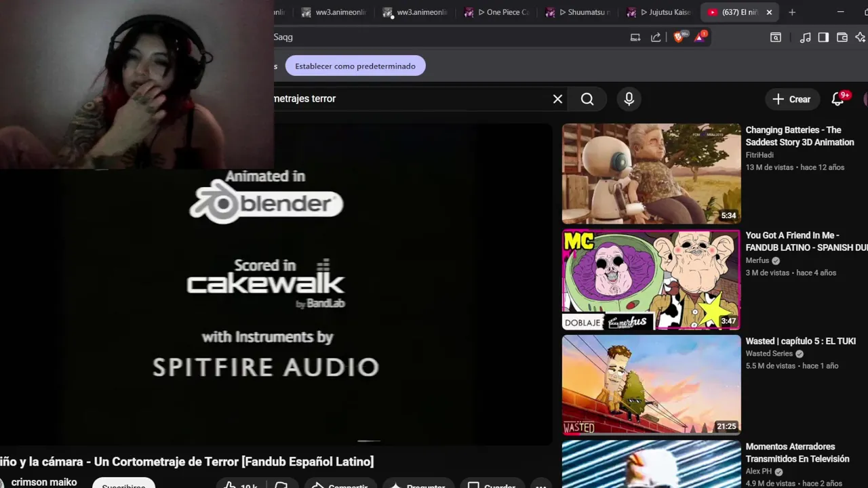
Task: Switch to the Jujutsu Kaisen tab
Action: (660, 12)
